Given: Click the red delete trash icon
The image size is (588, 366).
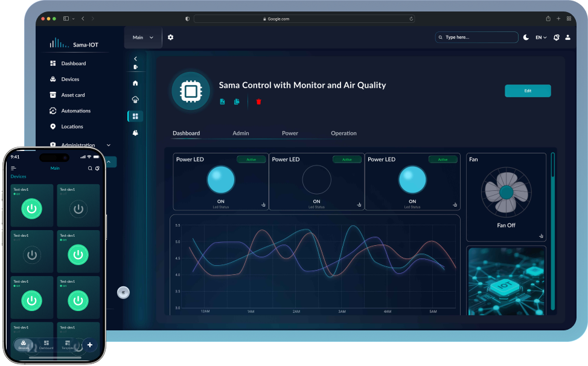Looking at the screenshot, I should click(x=258, y=101).
